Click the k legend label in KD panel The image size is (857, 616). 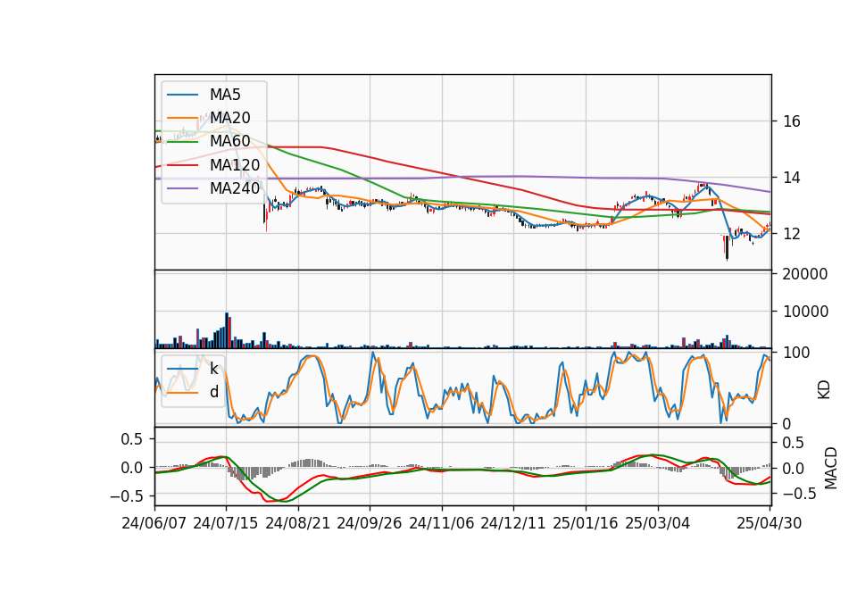[214, 369]
